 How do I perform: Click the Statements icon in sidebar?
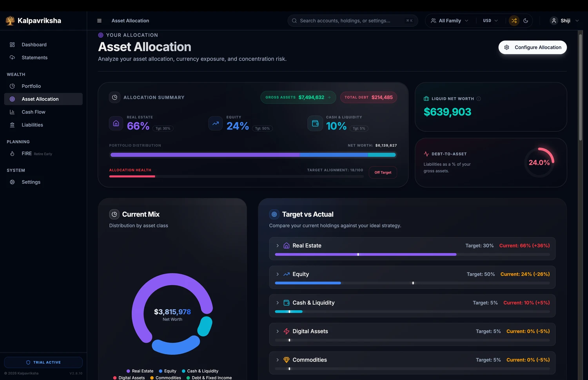[12, 58]
